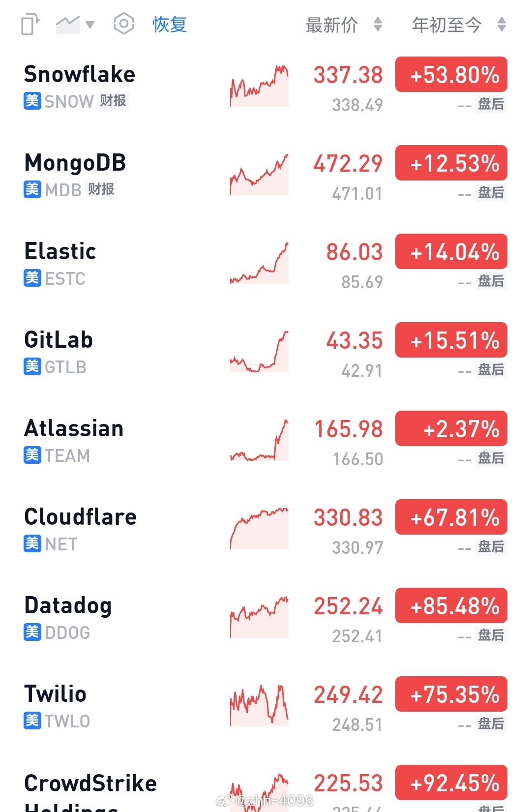Tap Snowflake 财报 earnings tag
This screenshot has width=531, height=812.
pyautogui.click(x=113, y=101)
